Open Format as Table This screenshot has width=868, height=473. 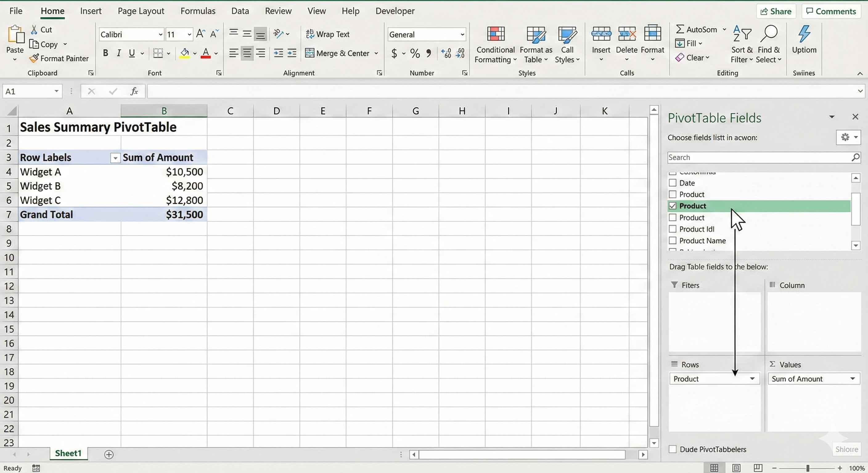pos(536,44)
